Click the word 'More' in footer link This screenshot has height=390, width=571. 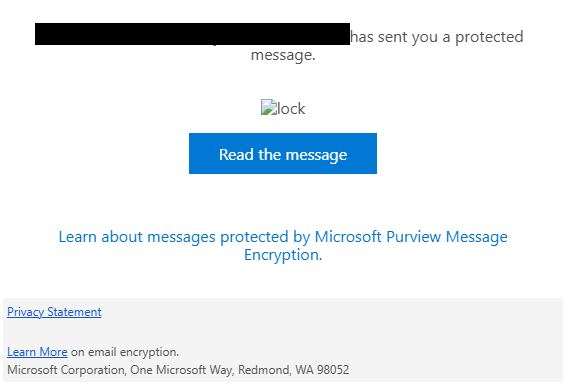[53, 352]
